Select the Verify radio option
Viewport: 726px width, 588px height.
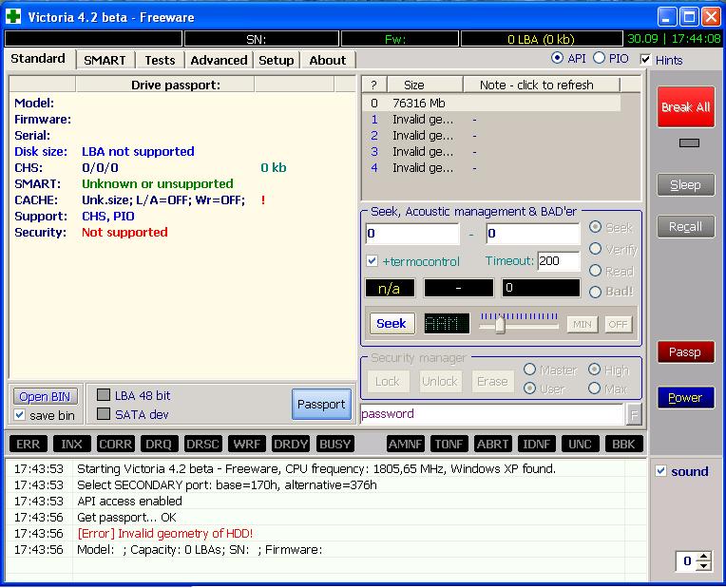tap(596, 249)
